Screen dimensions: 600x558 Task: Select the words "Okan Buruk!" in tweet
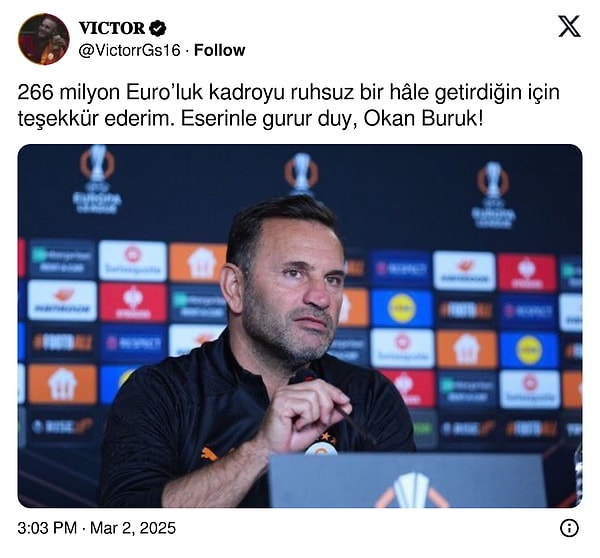[x=423, y=119]
